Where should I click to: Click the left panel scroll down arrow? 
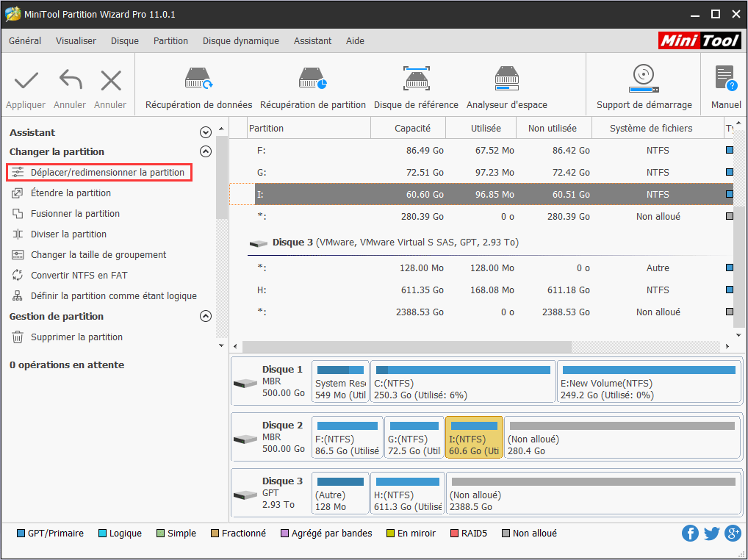[x=221, y=345]
